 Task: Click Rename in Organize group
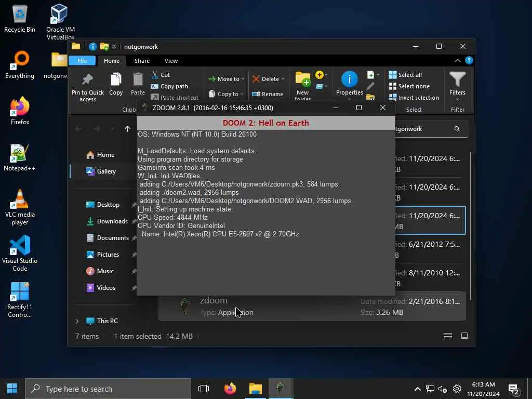(268, 94)
